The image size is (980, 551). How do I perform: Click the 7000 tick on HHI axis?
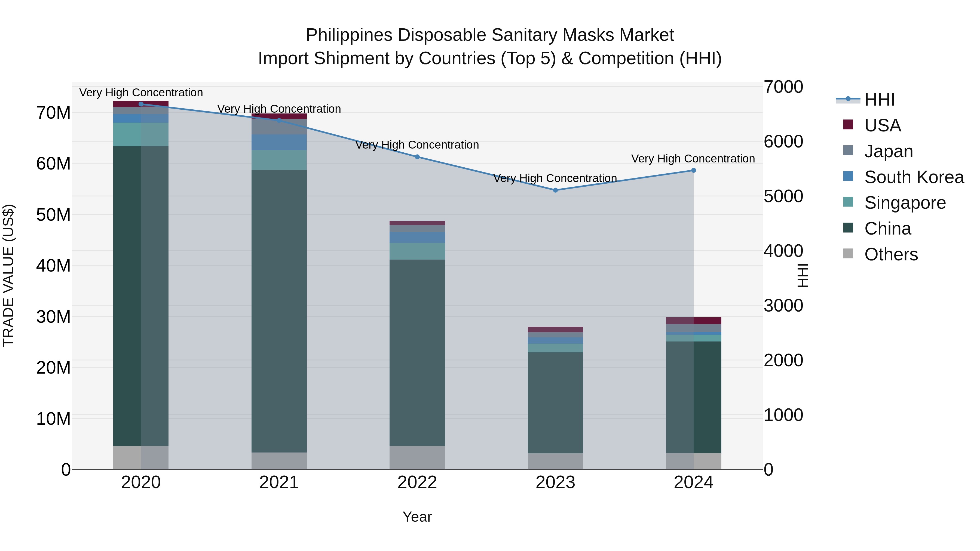[x=784, y=87]
